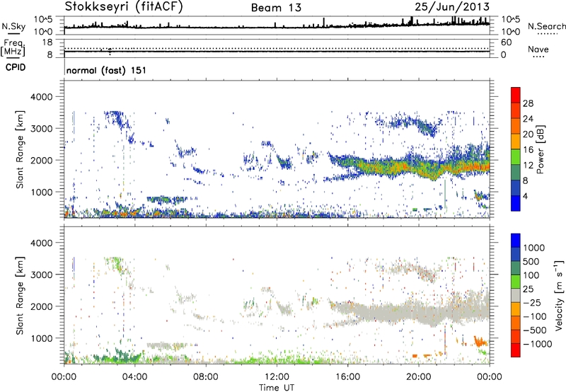Click the "04:00" time axis tick label

135,377
